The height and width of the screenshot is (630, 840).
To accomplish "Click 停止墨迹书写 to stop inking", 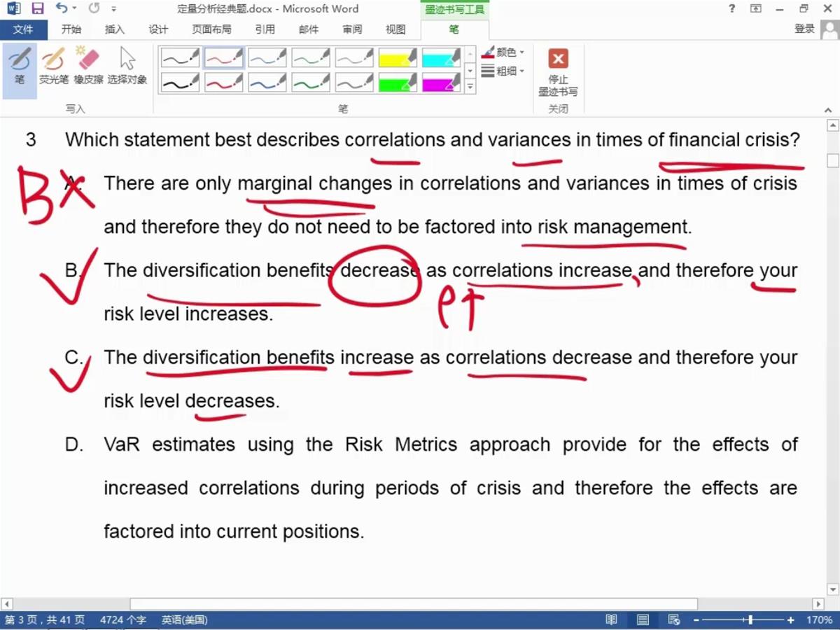I will pyautogui.click(x=558, y=72).
